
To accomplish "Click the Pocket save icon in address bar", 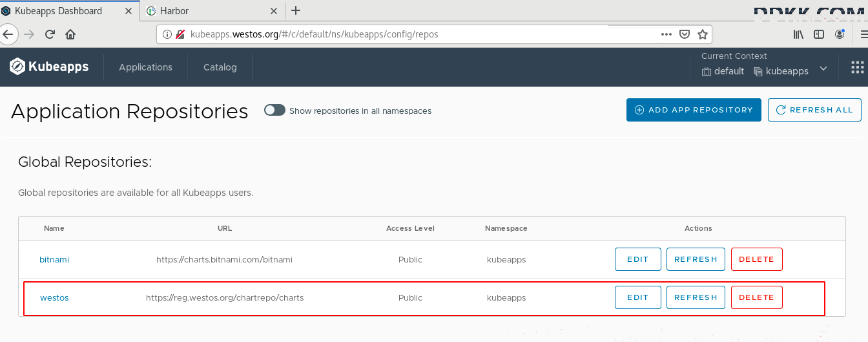I will point(685,34).
